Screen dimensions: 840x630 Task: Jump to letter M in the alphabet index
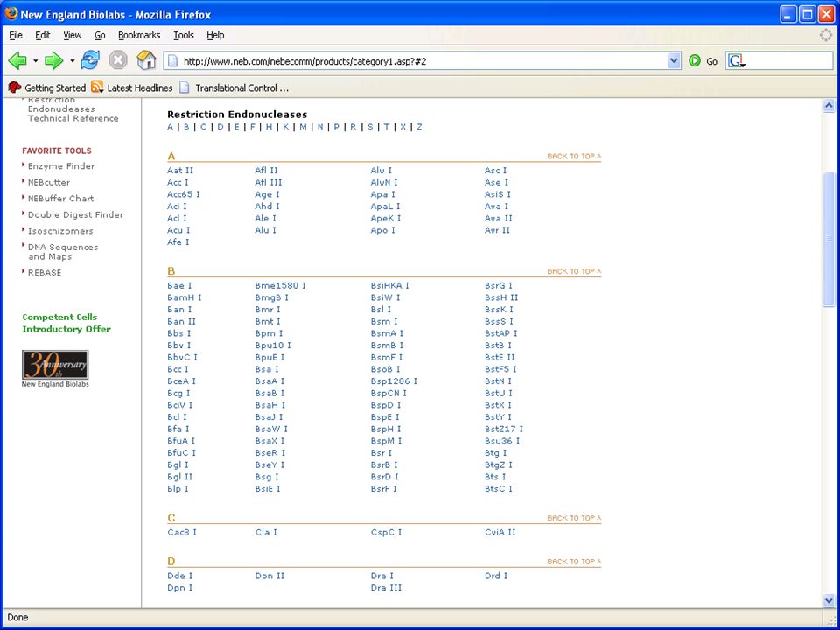coord(304,127)
